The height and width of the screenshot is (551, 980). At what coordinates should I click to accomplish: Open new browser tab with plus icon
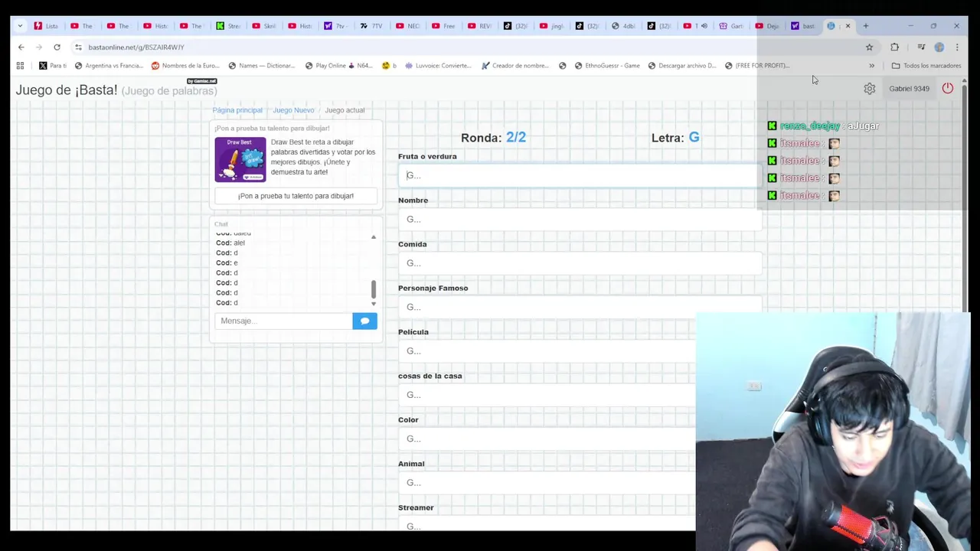pyautogui.click(x=866, y=26)
